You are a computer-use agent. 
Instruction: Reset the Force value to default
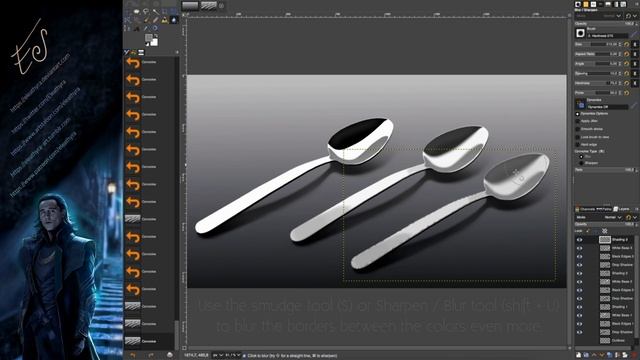tap(627, 93)
